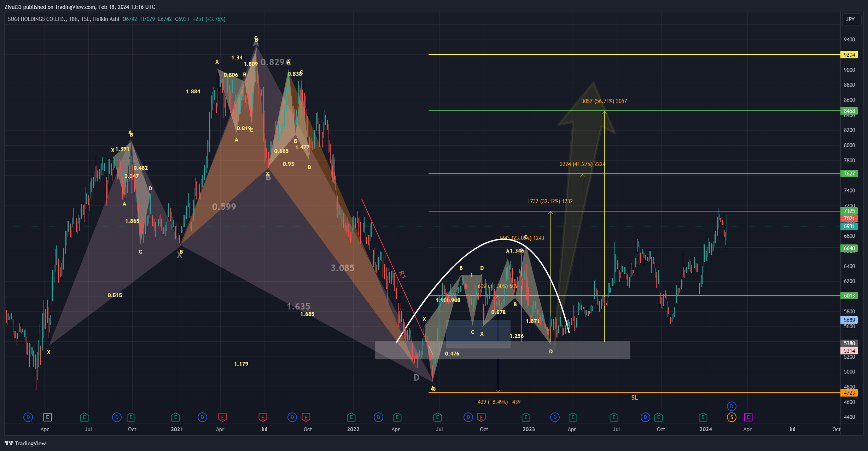Screen dimensions: 868x451
Task: Click the orange S split marker
Action: pos(732,417)
